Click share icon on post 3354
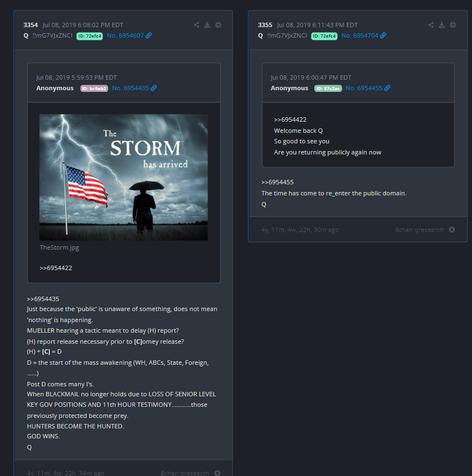 pyautogui.click(x=196, y=25)
